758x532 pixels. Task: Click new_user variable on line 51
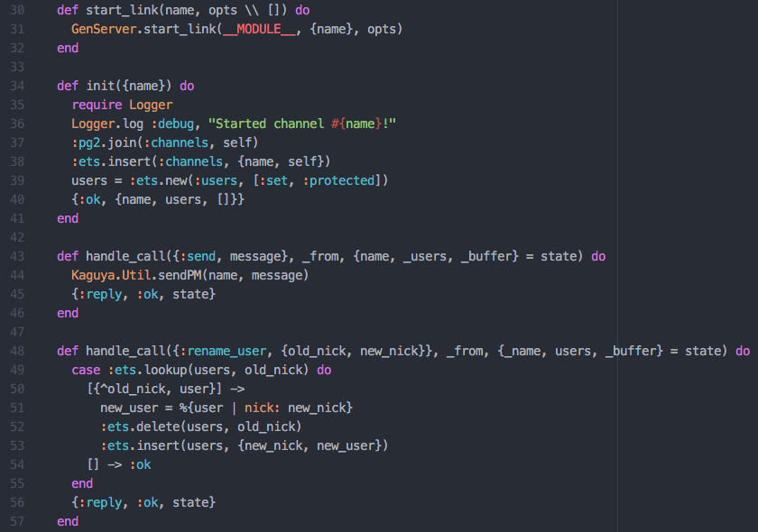(129, 408)
